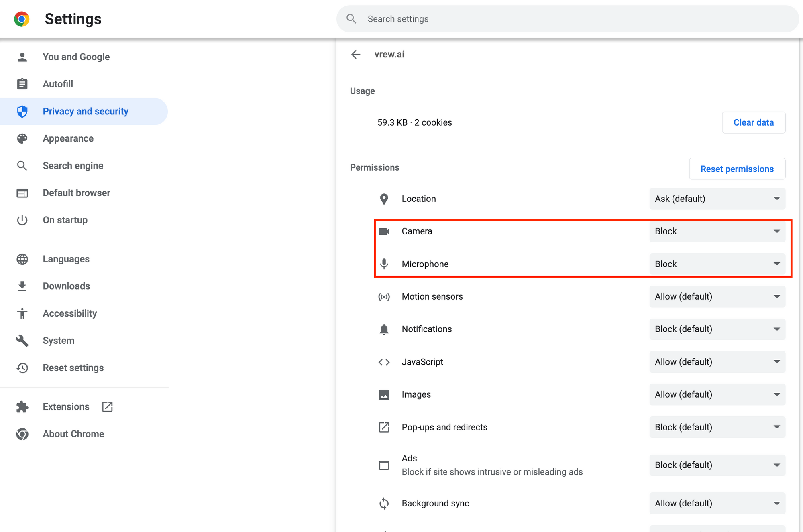Open the Pop-ups and redirects dropdown
803x532 pixels.
click(717, 427)
